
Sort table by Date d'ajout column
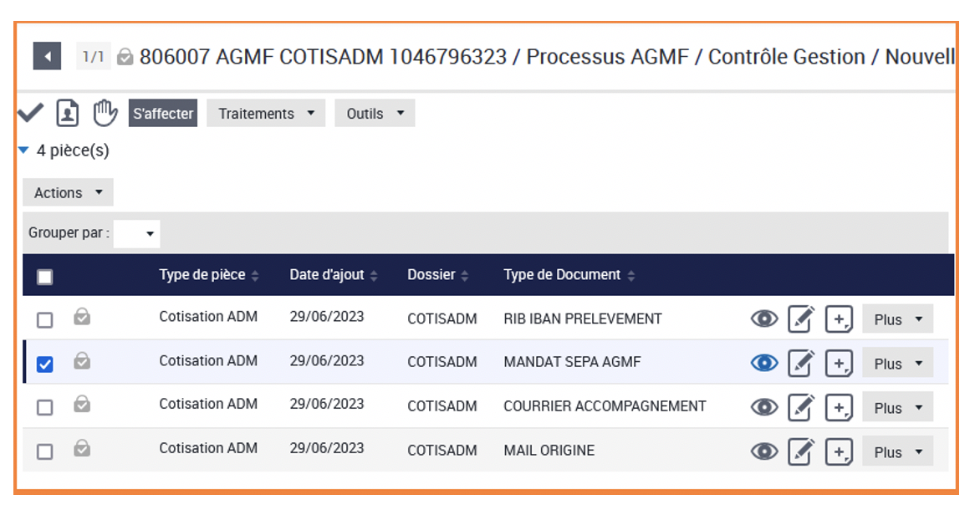tap(333, 275)
